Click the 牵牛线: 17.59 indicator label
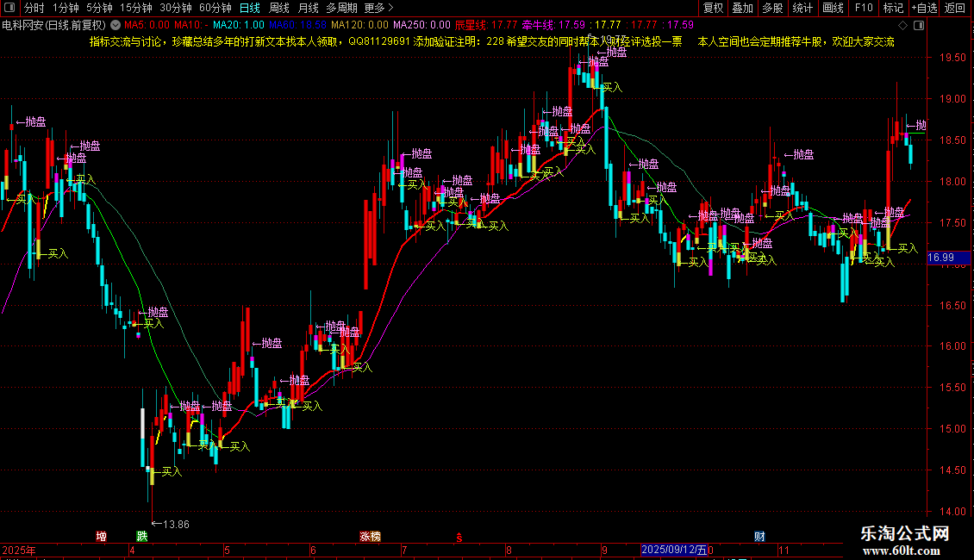 pos(553,25)
